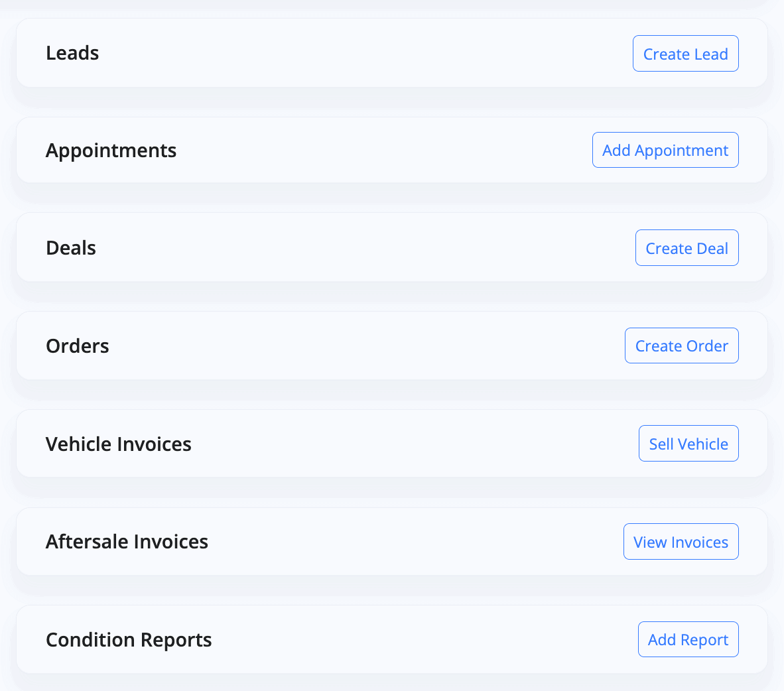Select the Leads section heading

click(72, 53)
